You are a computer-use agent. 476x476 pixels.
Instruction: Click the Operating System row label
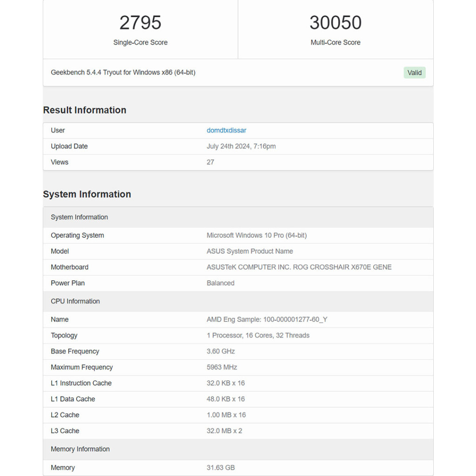pyautogui.click(x=78, y=235)
